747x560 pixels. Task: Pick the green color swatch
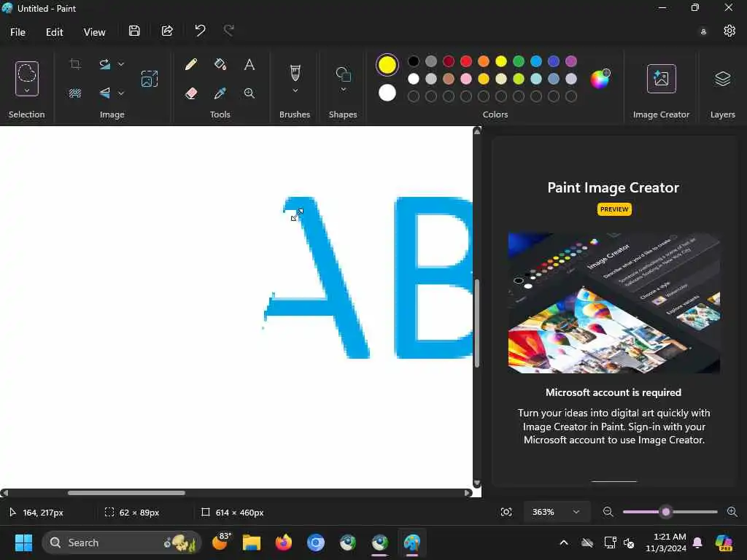pos(519,61)
